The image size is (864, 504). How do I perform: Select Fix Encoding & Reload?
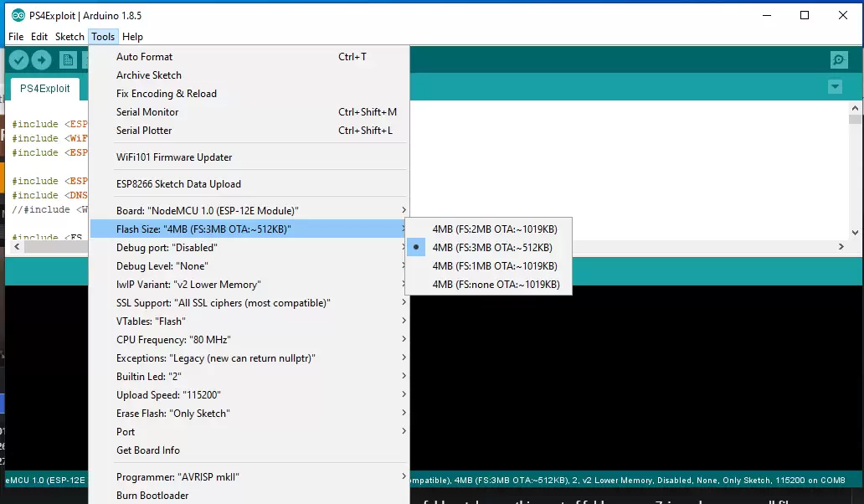[x=249, y=94]
